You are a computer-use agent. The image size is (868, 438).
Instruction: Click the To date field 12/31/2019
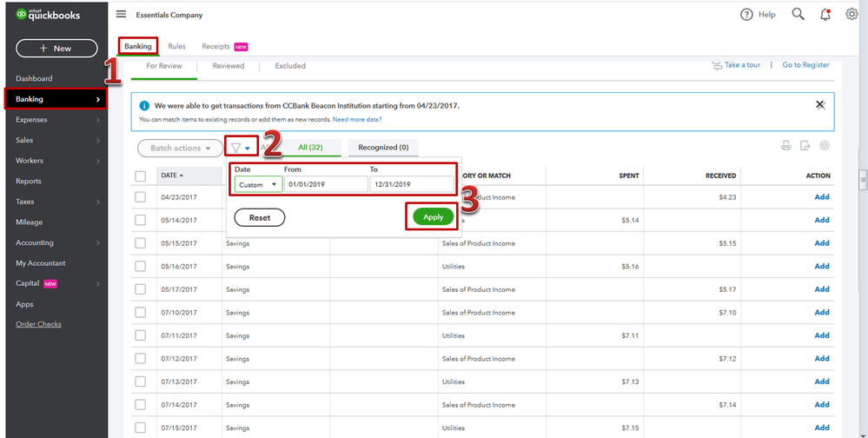click(411, 184)
